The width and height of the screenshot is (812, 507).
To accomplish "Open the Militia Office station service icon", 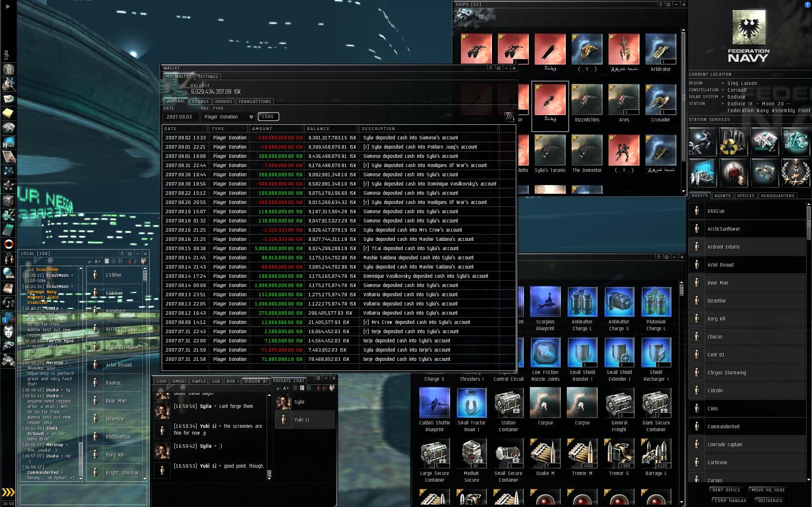I will click(795, 172).
